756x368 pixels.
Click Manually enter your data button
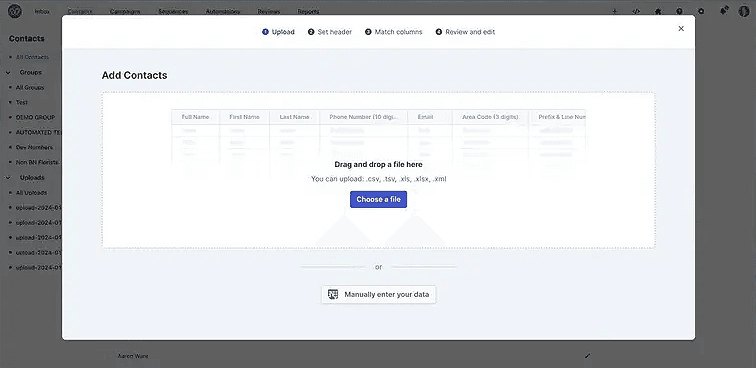pos(378,294)
